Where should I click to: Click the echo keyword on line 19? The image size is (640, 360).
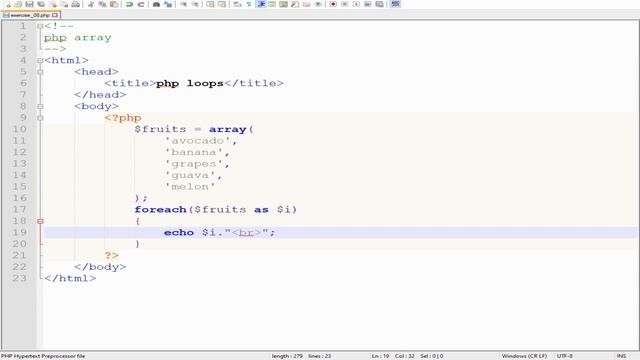pyautogui.click(x=179, y=232)
